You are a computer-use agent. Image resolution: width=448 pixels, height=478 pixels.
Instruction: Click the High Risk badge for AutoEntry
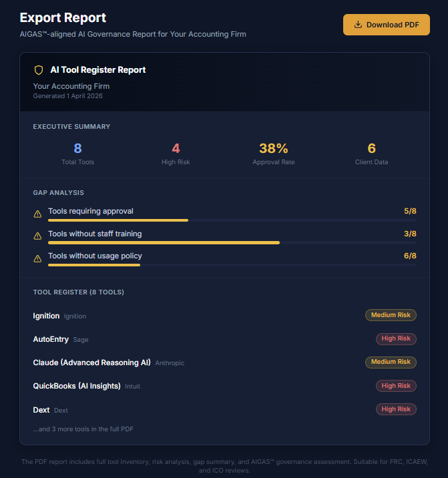point(396,338)
